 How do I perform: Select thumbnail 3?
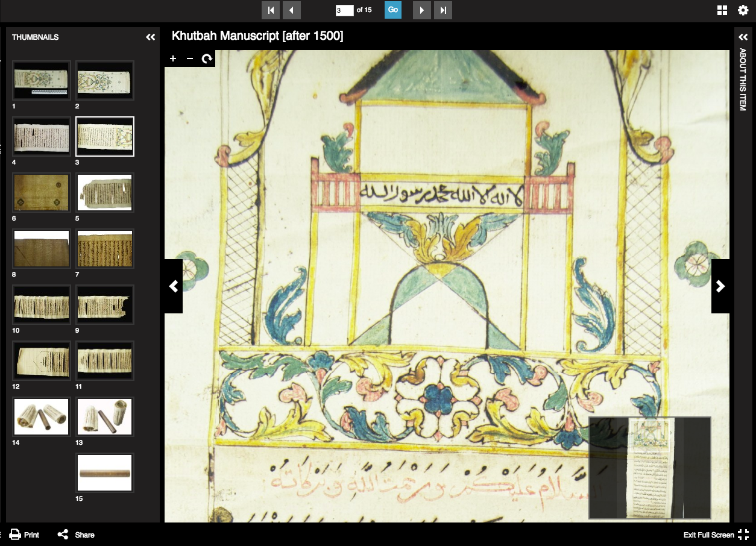105,136
